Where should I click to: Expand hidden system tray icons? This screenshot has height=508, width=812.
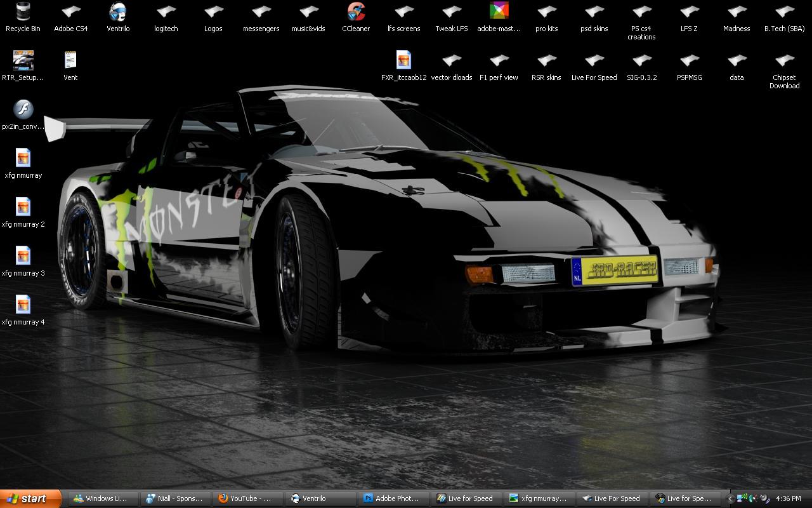(730, 499)
